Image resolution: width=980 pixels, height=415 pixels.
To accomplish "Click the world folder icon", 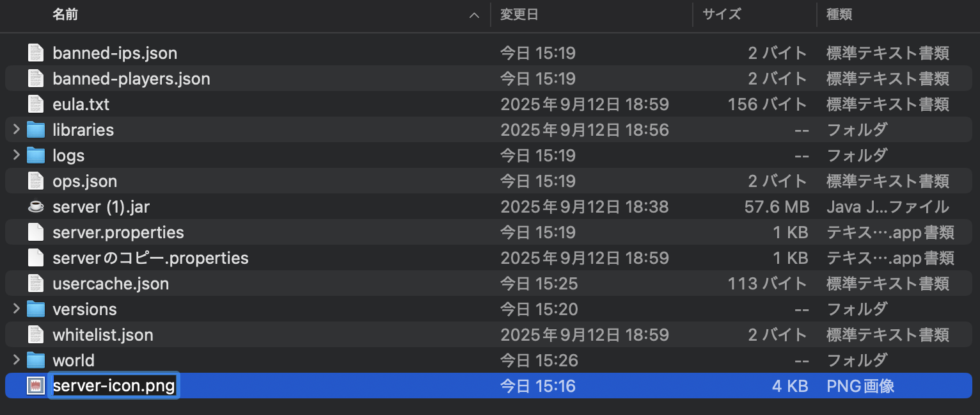I will point(36,361).
